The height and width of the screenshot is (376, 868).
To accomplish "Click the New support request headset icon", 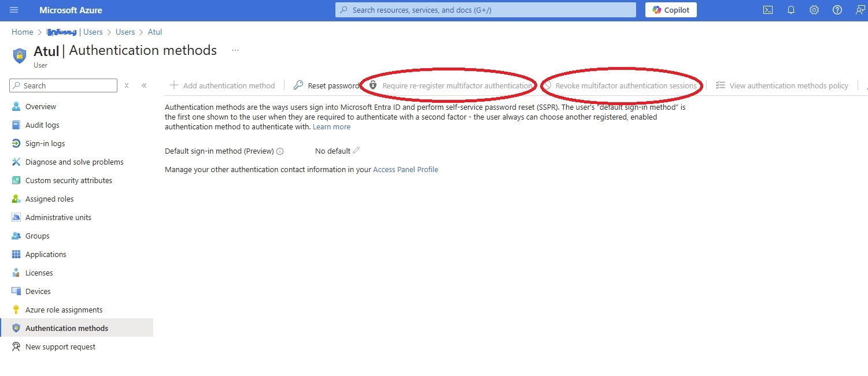I will tap(16, 347).
